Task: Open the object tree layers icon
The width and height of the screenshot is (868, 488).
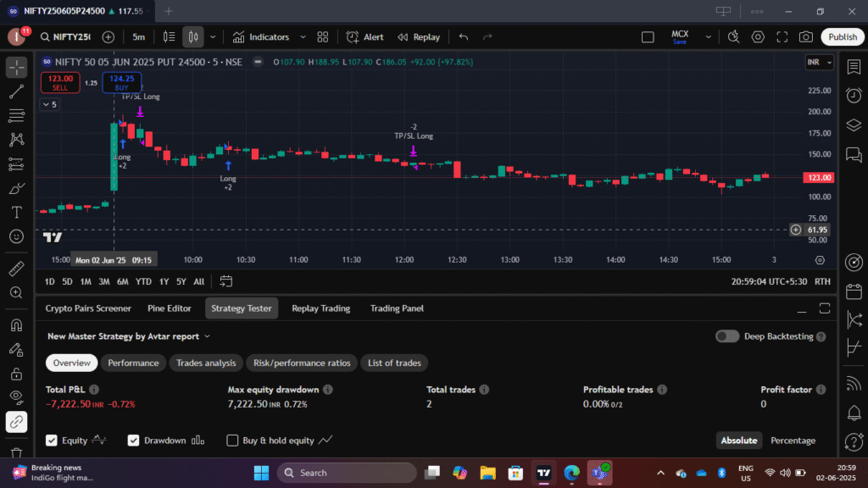Action: click(854, 125)
